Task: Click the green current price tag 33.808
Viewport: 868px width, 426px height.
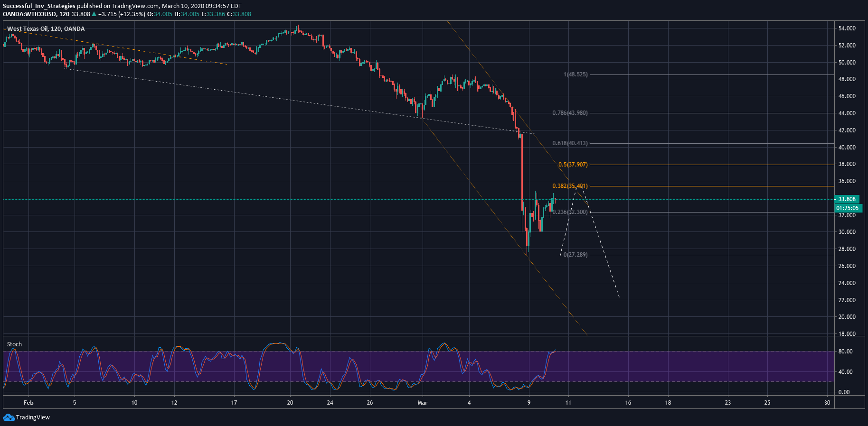Action: [847, 199]
